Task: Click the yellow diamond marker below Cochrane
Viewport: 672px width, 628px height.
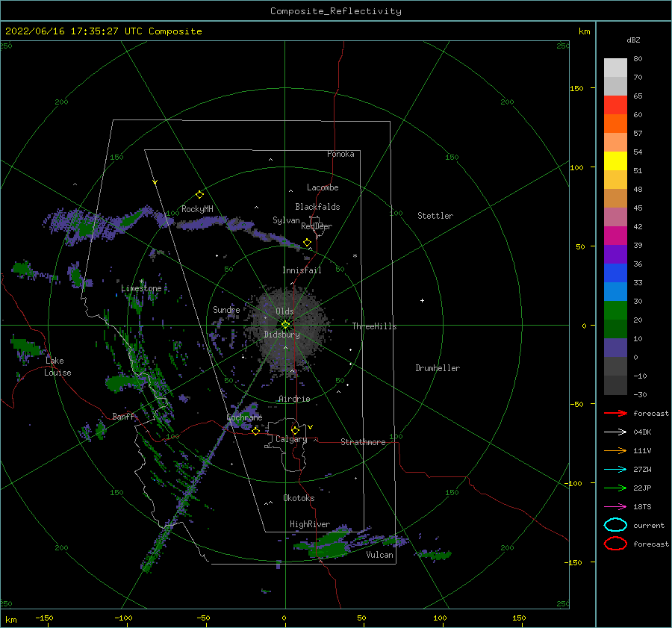Action: coord(255,431)
